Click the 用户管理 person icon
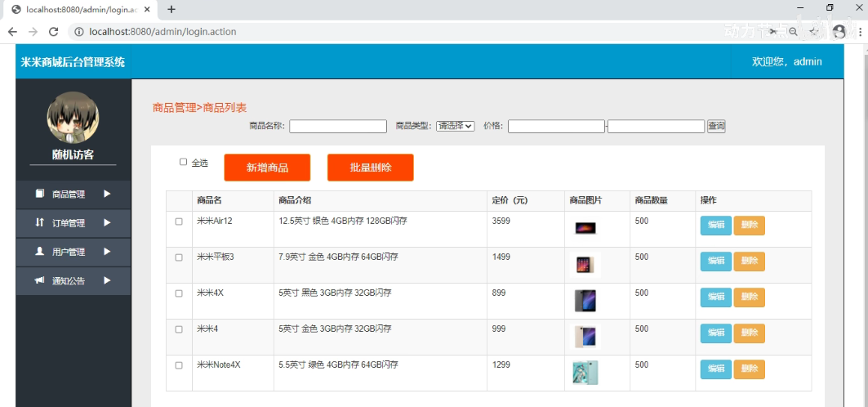Screen dimensions: 868x407 pyautogui.click(x=39, y=252)
